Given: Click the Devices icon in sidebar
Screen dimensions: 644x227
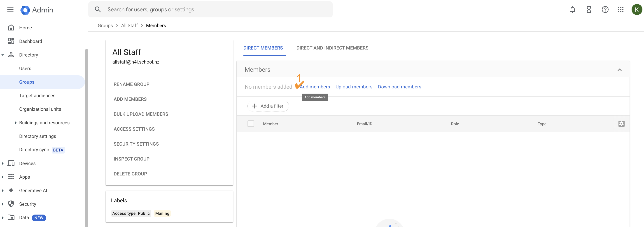Looking at the screenshot, I should [11, 163].
